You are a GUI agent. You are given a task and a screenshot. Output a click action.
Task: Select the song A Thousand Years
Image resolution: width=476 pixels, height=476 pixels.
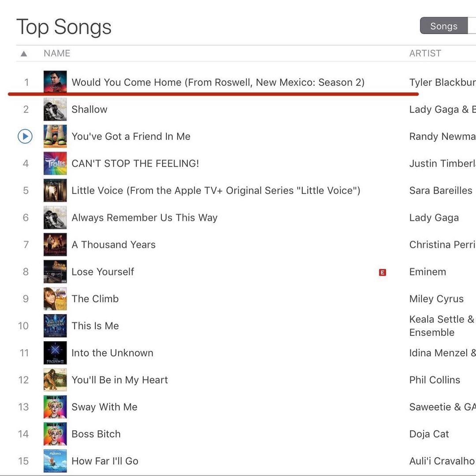pos(114,245)
